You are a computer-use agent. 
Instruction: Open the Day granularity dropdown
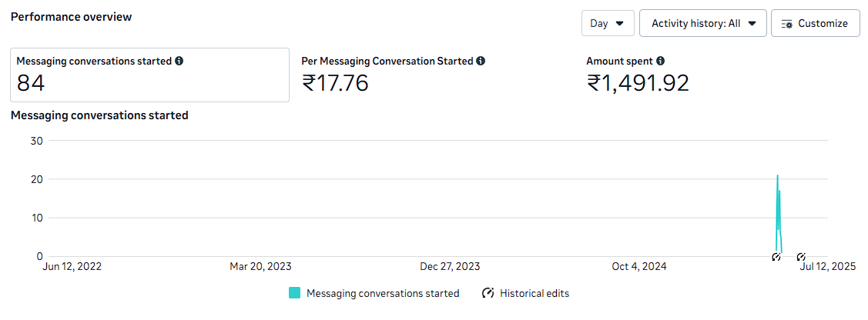(608, 23)
